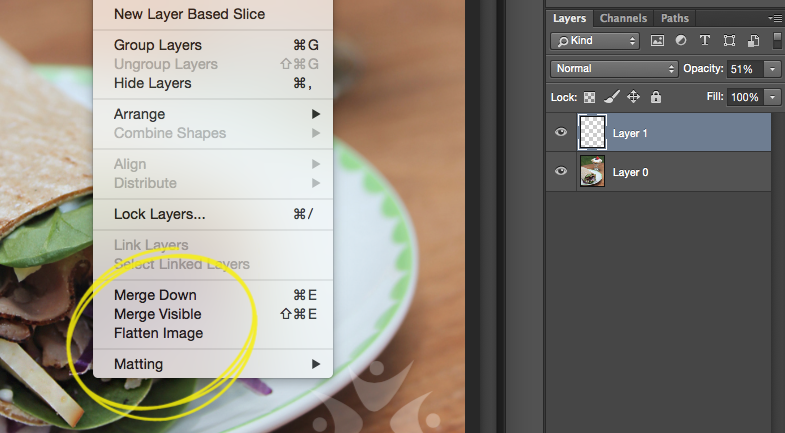Open the Opacity slider arrow
Viewport: 785px width, 433px height.
[x=772, y=69]
